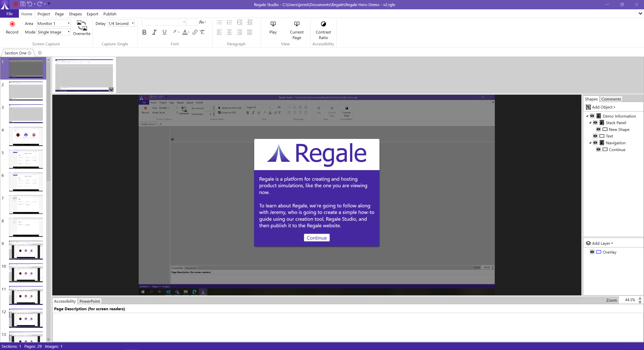Open the Publish menu
Screen dimensions: 644x350
pyautogui.click(x=109, y=14)
